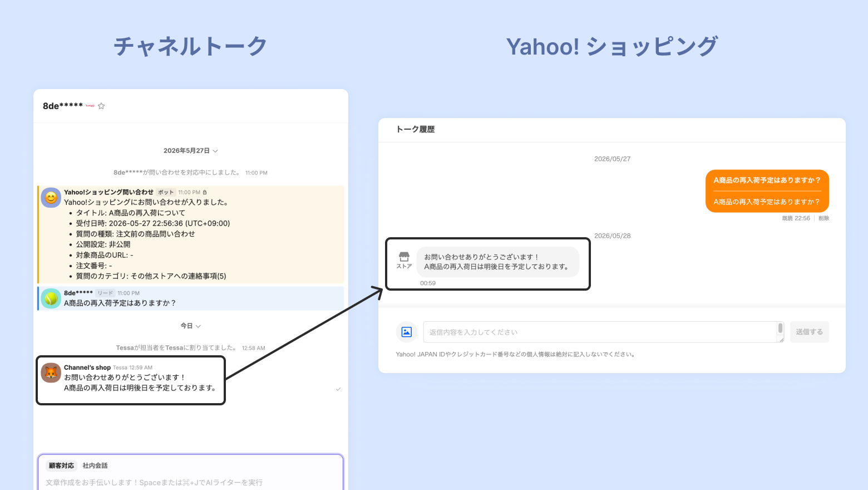Click the 削除 delete link under orange bubble
This screenshot has height=490, width=868.
tap(823, 218)
